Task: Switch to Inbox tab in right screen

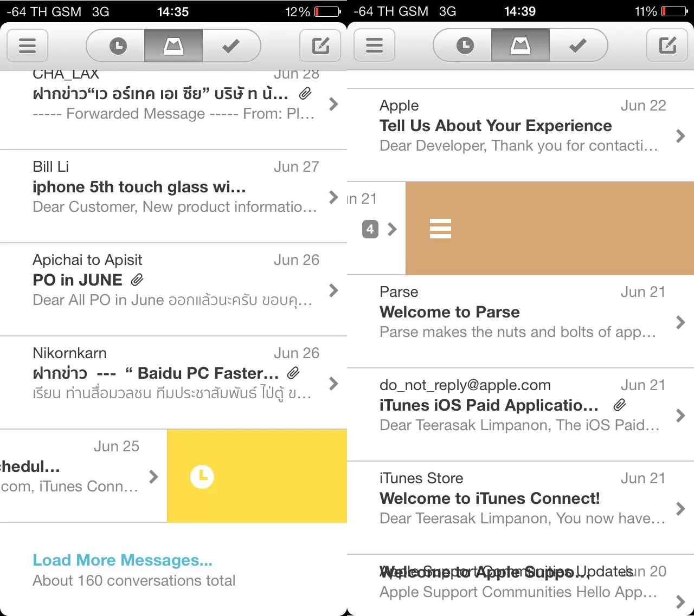Action: [x=520, y=46]
